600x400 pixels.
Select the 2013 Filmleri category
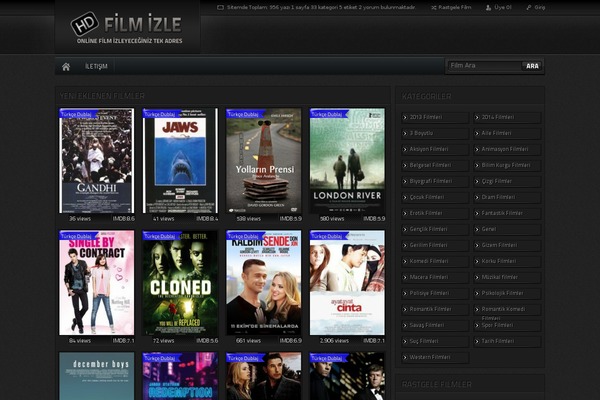pos(435,117)
